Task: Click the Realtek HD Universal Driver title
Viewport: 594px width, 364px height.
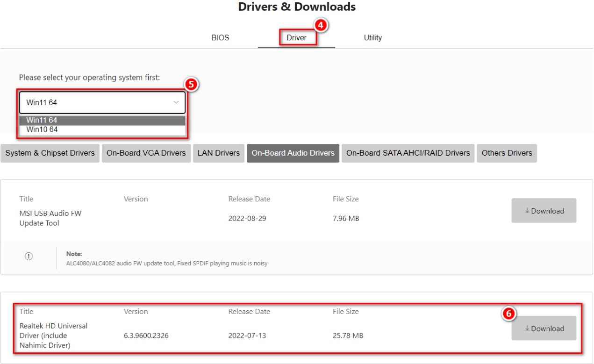Action: point(53,335)
